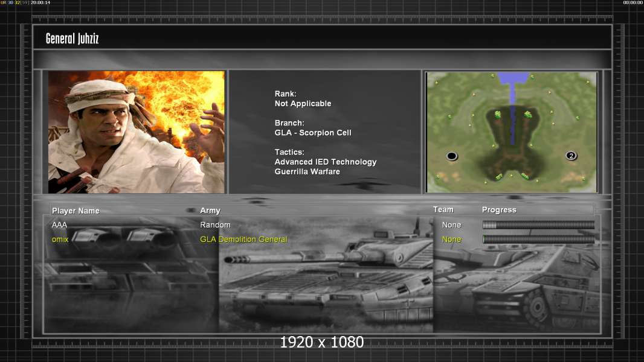Click 'Advanced IED Technology' text
This screenshot has width=644, height=362.
(x=326, y=162)
